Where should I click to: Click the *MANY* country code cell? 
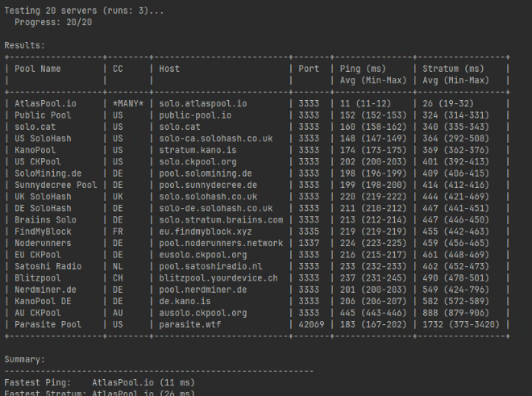128,103
